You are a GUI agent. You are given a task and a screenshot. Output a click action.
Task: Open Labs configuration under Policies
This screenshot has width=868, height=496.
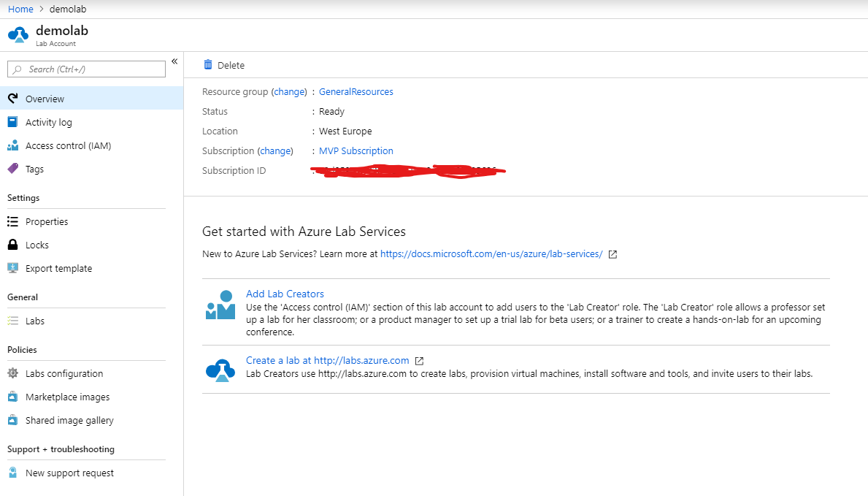[57, 373]
